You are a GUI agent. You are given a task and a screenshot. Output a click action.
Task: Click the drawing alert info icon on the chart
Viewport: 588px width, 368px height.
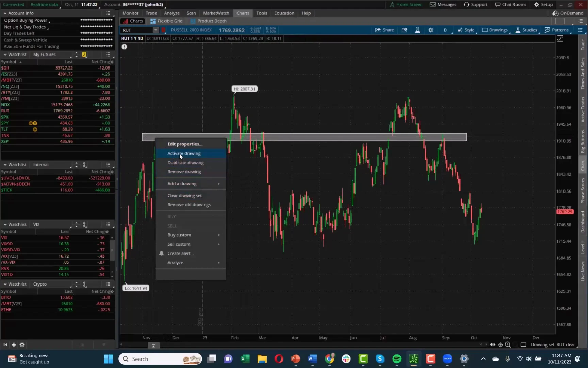pos(125,47)
